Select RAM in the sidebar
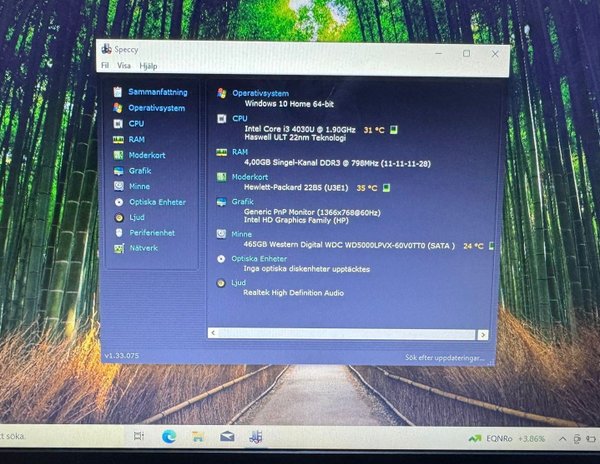 137,139
